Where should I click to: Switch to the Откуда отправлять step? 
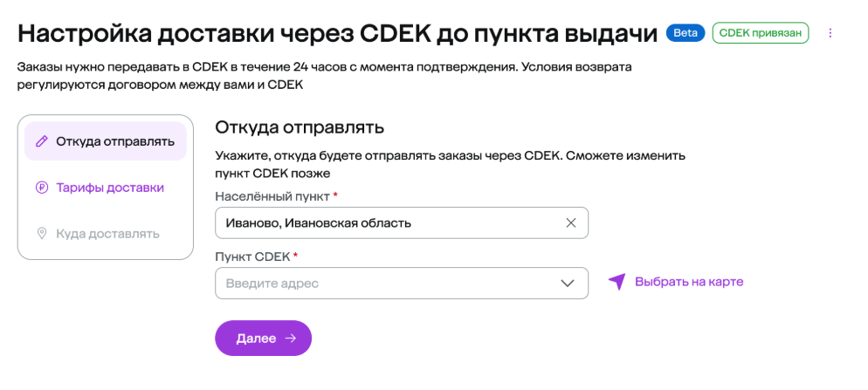click(115, 140)
